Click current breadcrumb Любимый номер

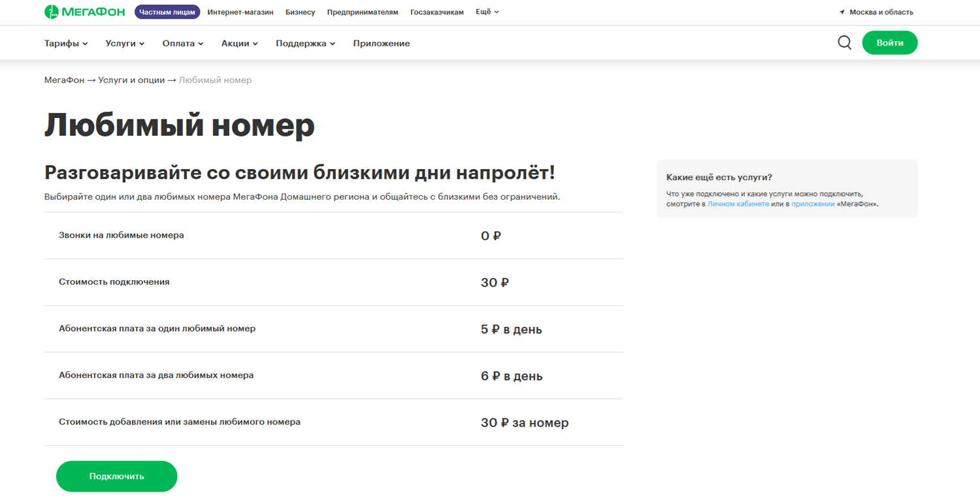click(215, 80)
